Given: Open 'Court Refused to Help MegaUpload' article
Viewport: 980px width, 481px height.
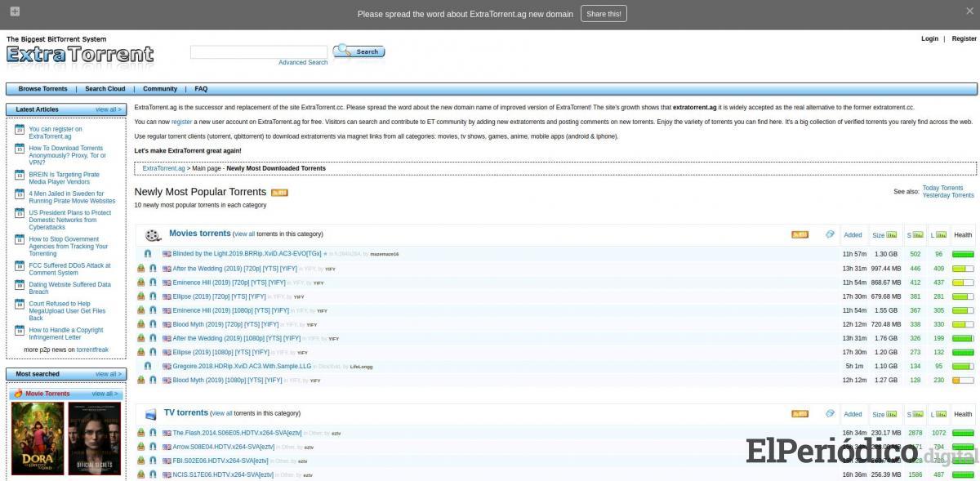Looking at the screenshot, I should (x=67, y=311).
